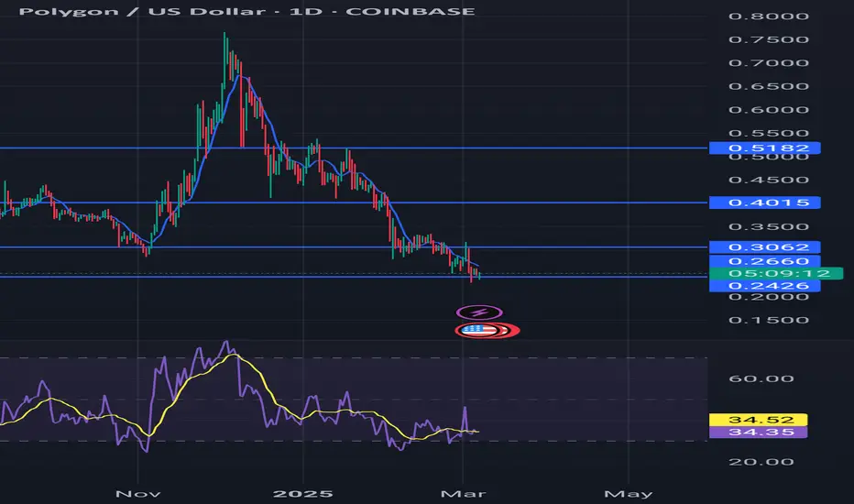The image size is (854, 504).
Task: Click the May label on time axis
Action: tap(628, 494)
